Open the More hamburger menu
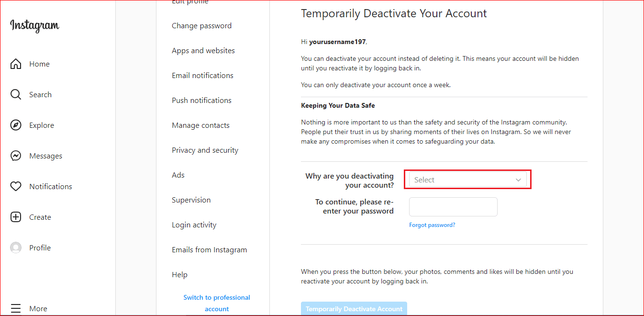The height and width of the screenshot is (316, 644). pos(16,309)
